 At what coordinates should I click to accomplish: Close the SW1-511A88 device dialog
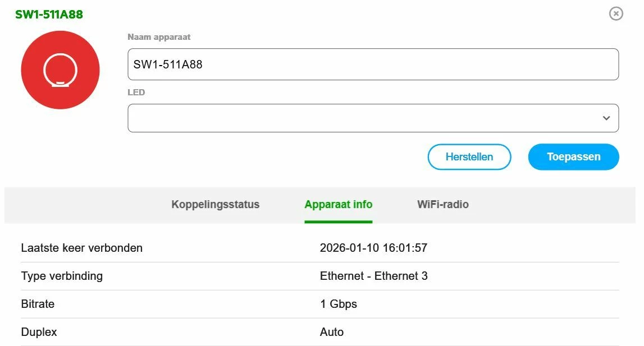pyautogui.click(x=616, y=13)
